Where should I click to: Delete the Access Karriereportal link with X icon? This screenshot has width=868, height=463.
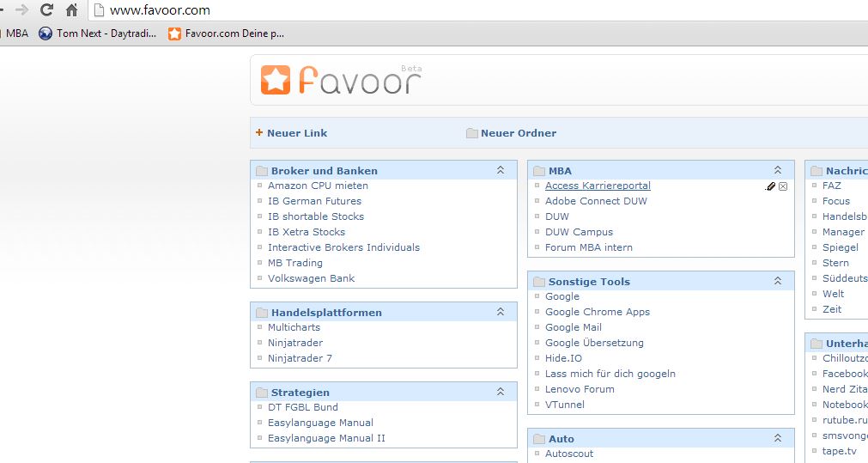[x=783, y=186]
